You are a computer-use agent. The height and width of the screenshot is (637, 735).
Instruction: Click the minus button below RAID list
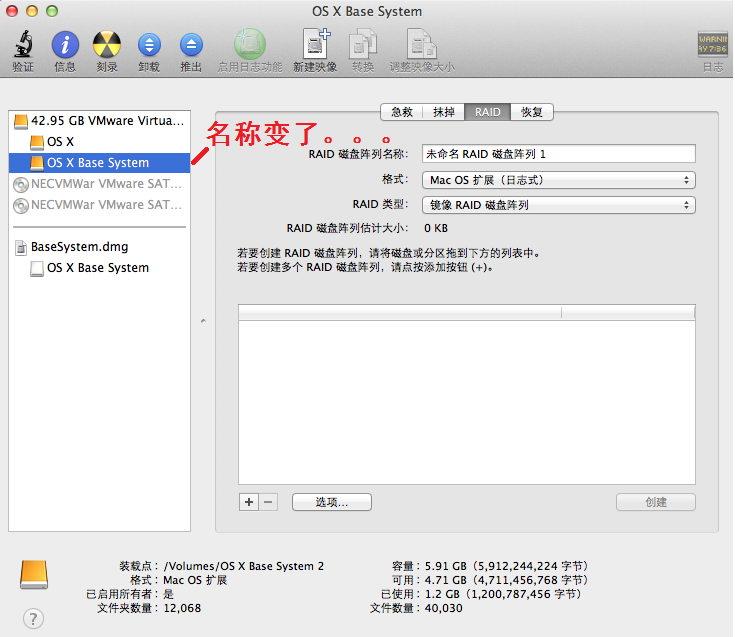point(268,502)
